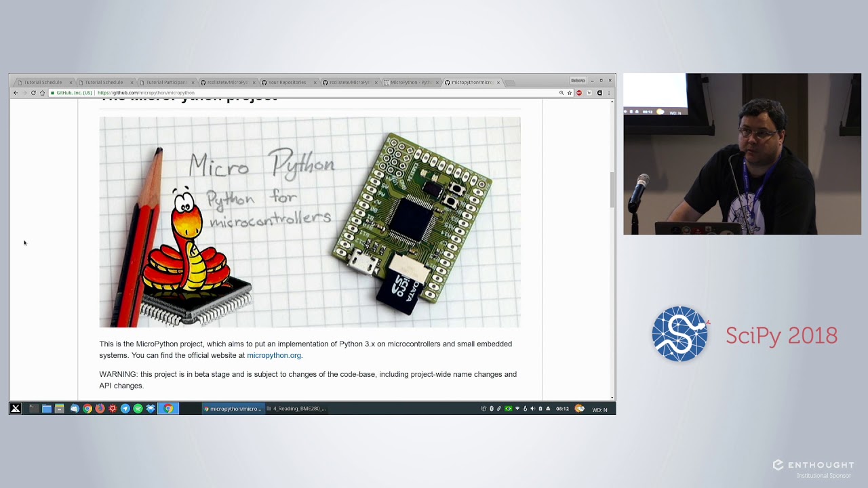The image size is (868, 488).
Task: Click the paperclip clipboard tray icon
Action: pyautogui.click(x=499, y=409)
